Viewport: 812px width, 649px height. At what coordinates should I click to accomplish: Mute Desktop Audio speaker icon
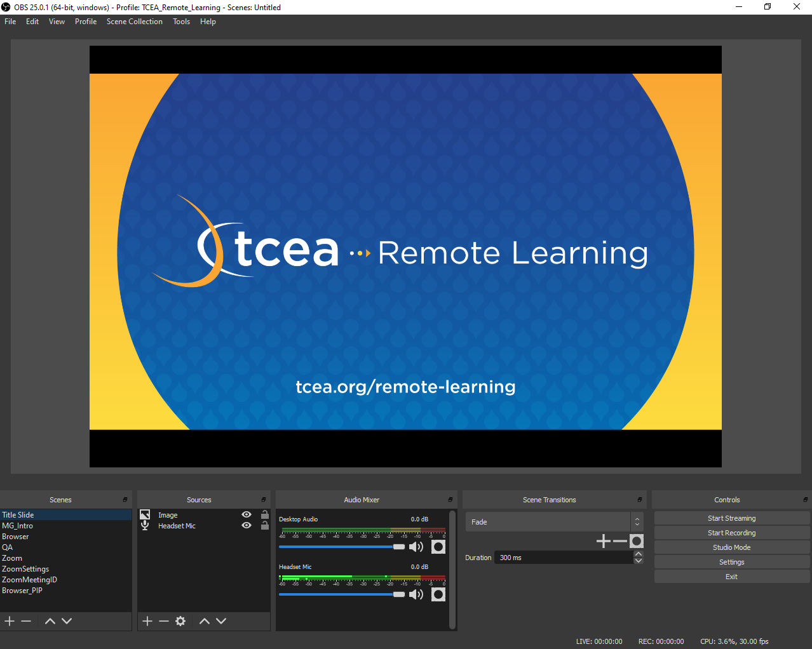[x=416, y=547]
